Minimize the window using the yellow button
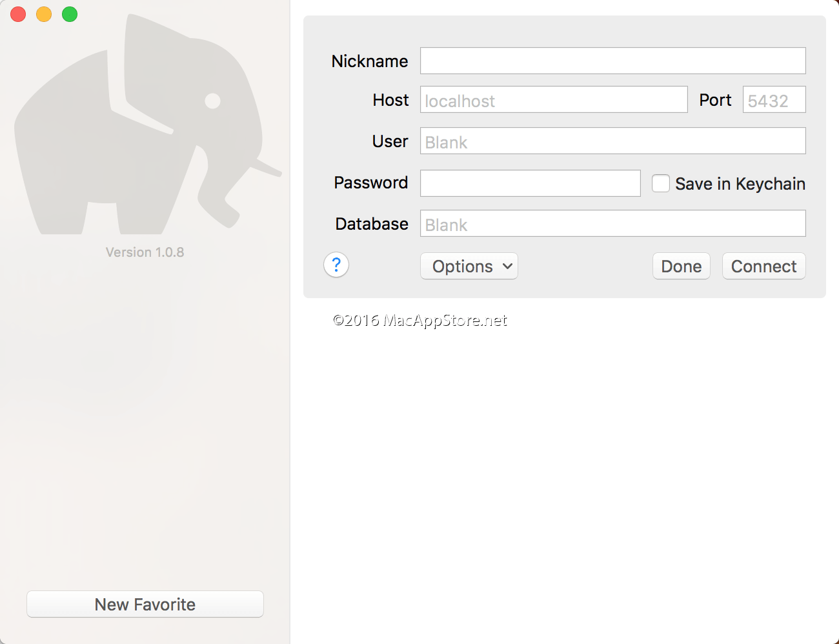 click(x=44, y=14)
